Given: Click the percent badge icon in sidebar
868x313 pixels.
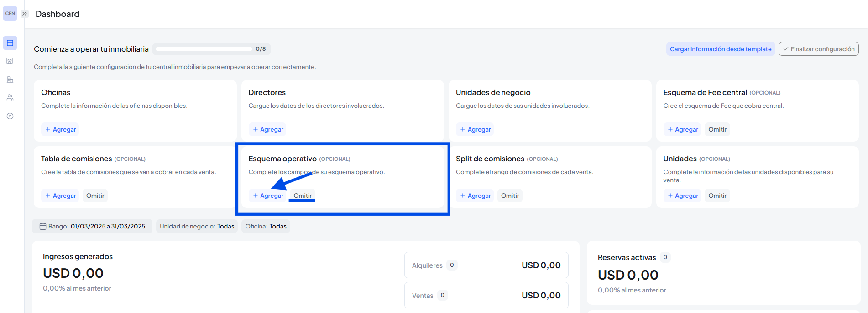Looking at the screenshot, I should [10, 116].
